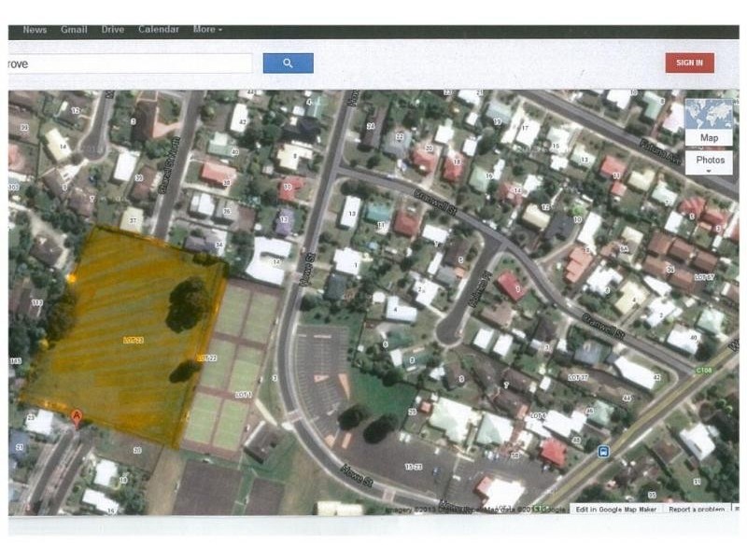747x560 pixels.
Task: Switch to Map view layer
Action: pyautogui.click(x=709, y=138)
